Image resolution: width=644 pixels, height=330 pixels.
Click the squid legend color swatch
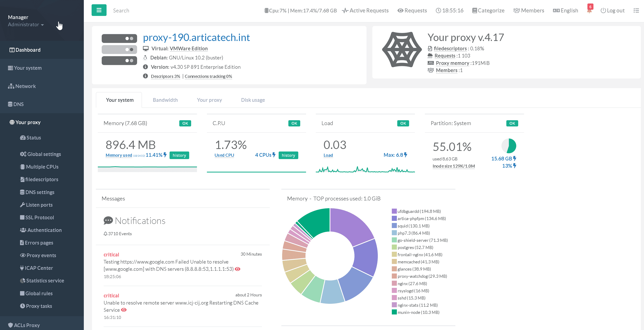pos(394,226)
